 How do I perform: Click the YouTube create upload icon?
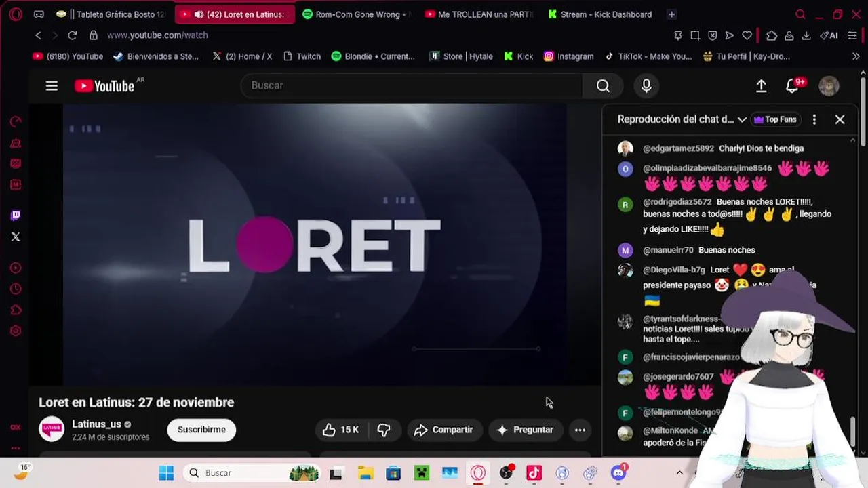pyautogui.click(x=761, y=85)
